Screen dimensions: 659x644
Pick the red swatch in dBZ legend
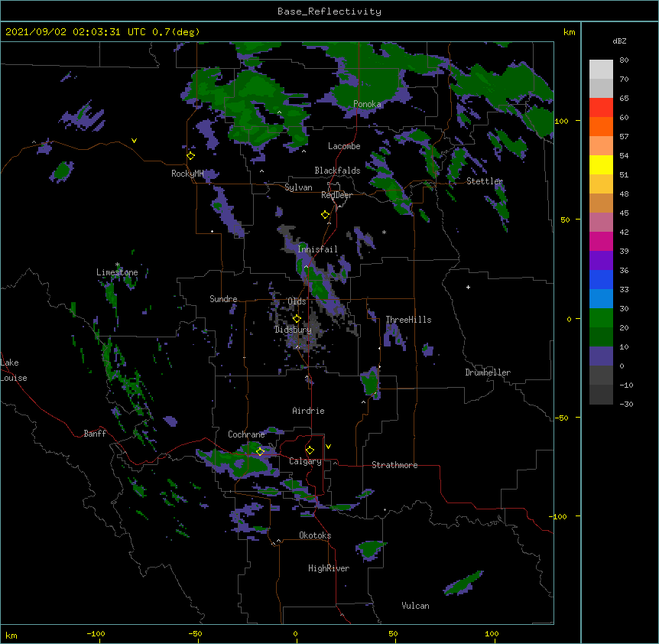pos(601,107)
